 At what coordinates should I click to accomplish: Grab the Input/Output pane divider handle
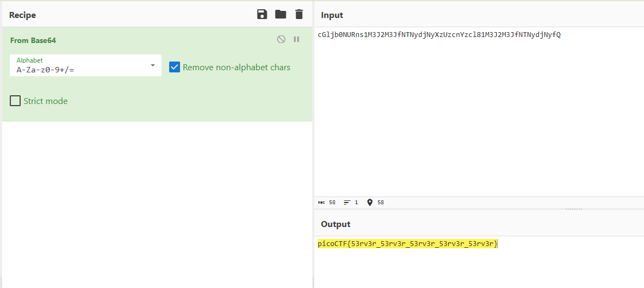573,209
